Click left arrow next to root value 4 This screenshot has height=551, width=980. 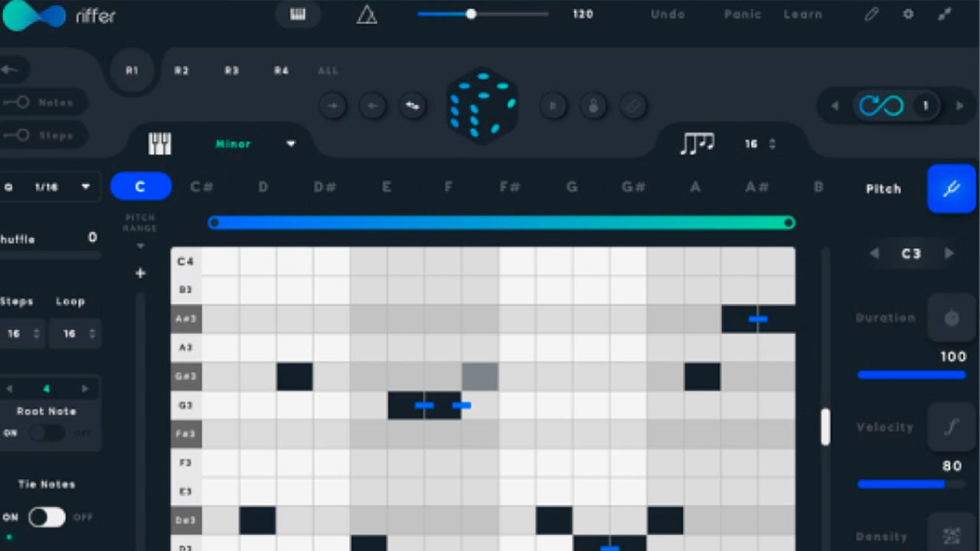[x=8, y=389]
